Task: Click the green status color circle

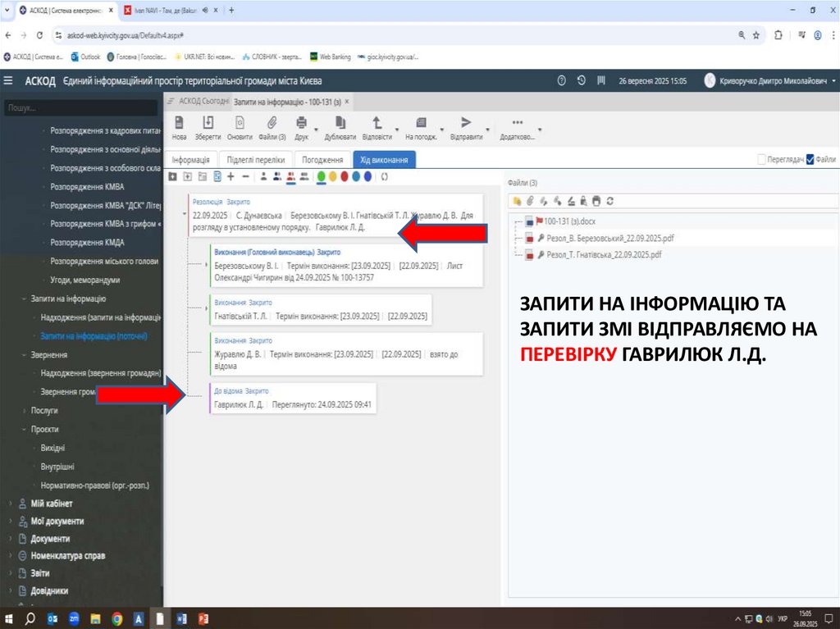Action: point(322,175)
